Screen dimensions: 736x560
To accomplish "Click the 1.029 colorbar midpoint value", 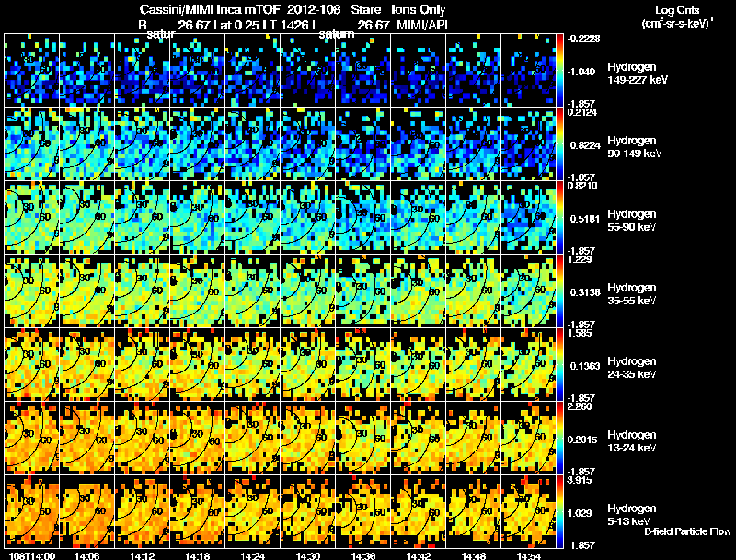I will 580,514.
